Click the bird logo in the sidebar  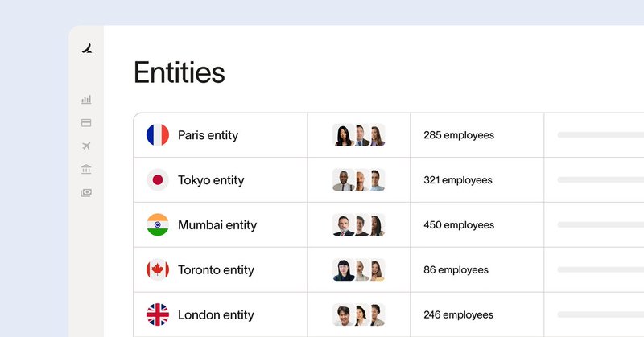tap(87, 48)
